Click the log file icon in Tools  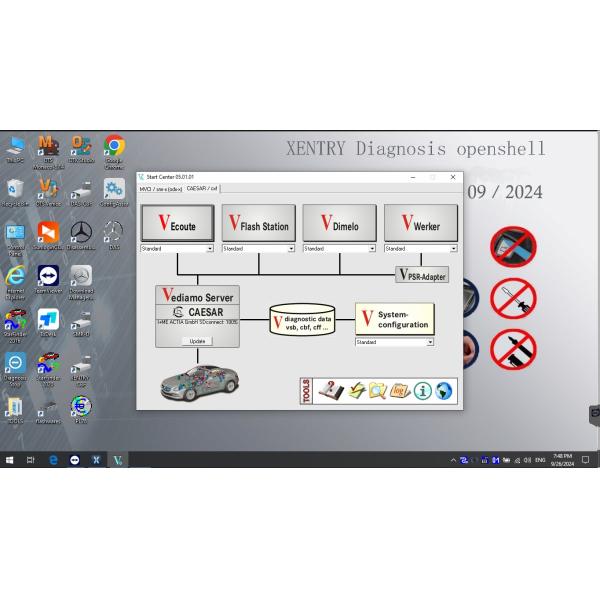click(x=400, y=391)
